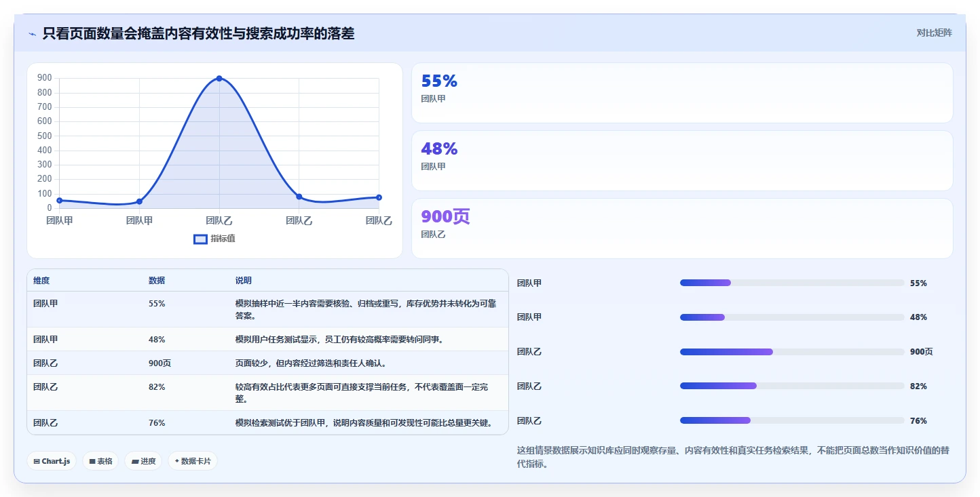Open the 48% 团队甲 data card
The image size is (980, 497).
click(x=682, y=161)
